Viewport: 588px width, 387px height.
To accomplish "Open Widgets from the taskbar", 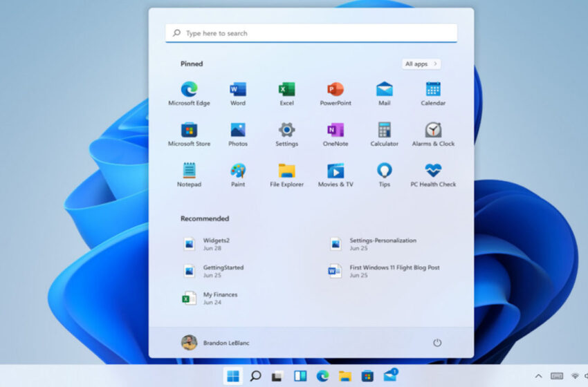I will pyautogui.click(x=300, y=376).
